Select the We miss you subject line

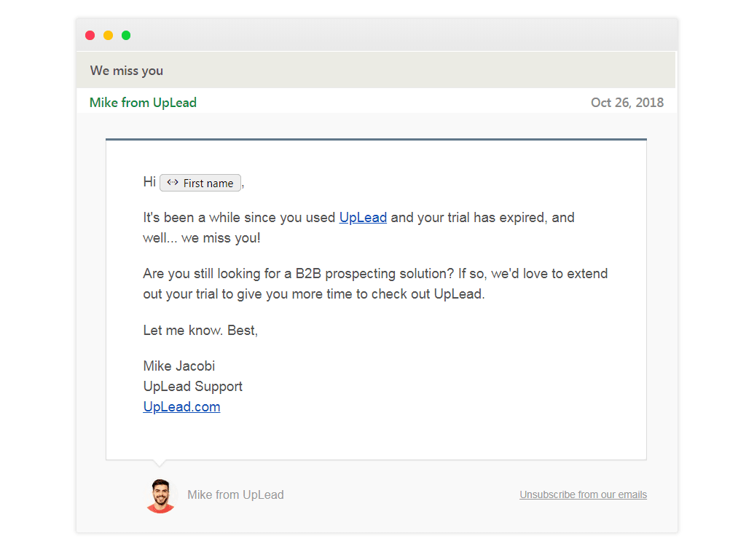tap(127, 71)
